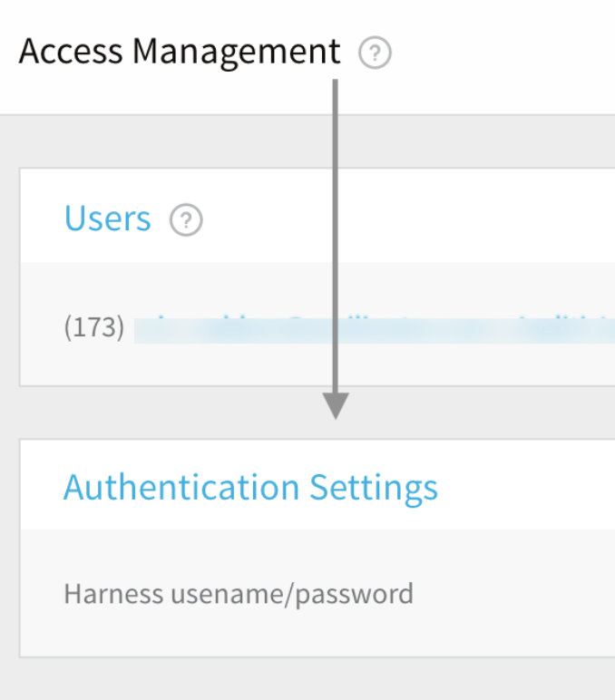Open help icon beside Access Management title

pos(375,53)
